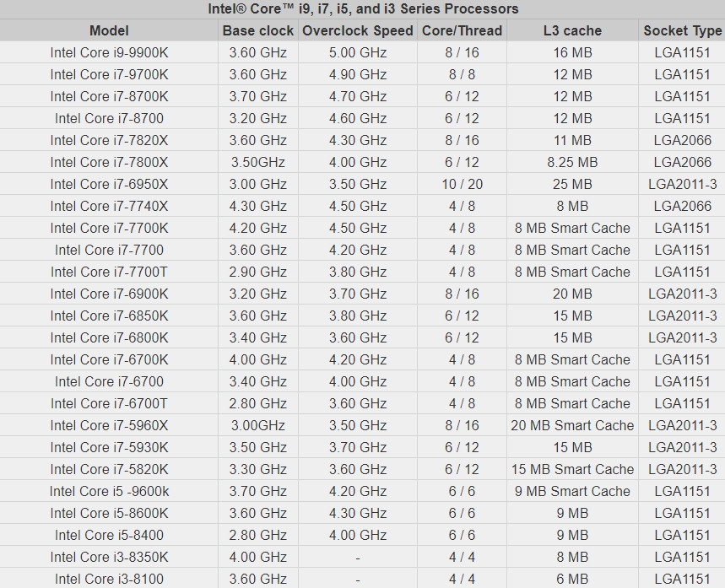Click the '4.90 GHz' overclock speed of i7-9700K
This screenshot has height=588, width=725.
pos(357,74)
